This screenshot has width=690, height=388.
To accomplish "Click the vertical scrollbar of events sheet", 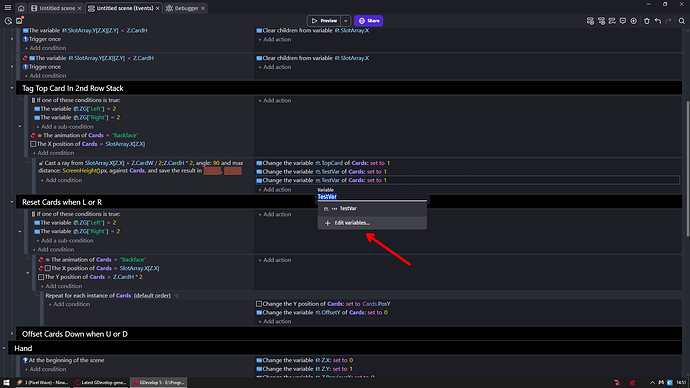I will tap(687, 169).
